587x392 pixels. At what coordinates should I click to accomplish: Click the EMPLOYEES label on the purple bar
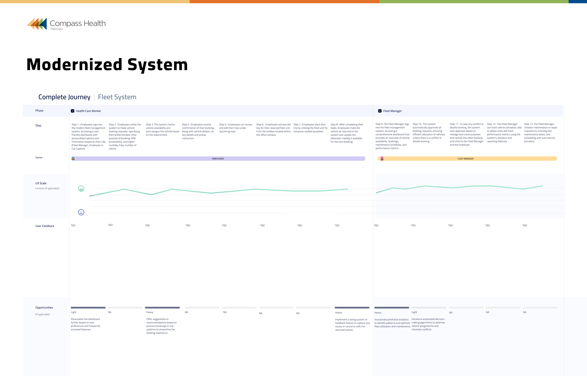218,159
